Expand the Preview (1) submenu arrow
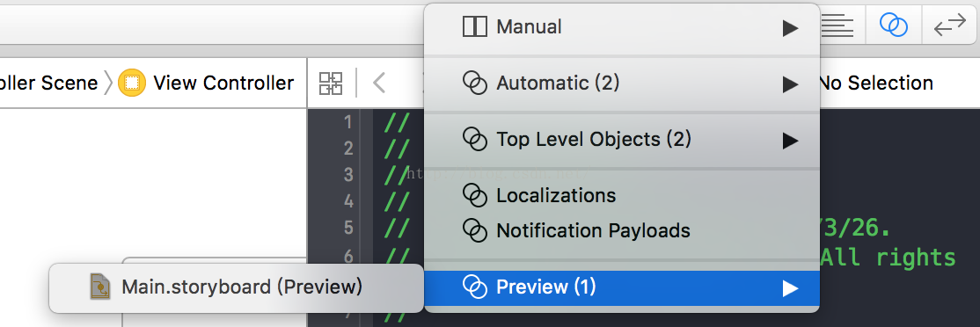Image resolution: width=980 pixels, height=327 pixels. tap(790, 288)
